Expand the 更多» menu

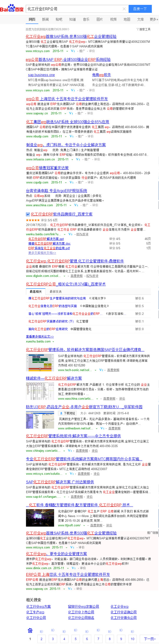154,19
